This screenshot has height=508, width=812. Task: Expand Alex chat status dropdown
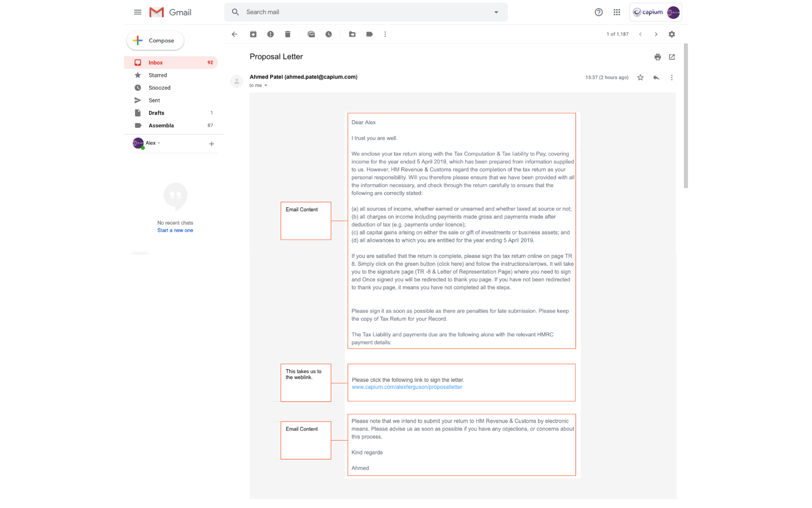point(159,143)
